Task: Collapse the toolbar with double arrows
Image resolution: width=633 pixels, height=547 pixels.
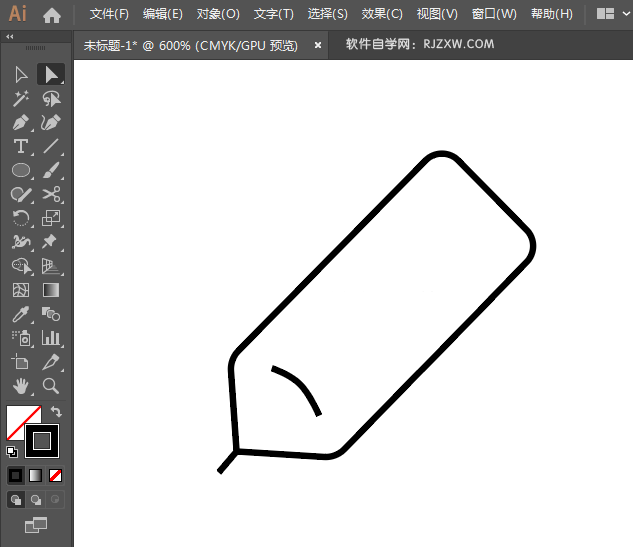Action: point(10,37)
